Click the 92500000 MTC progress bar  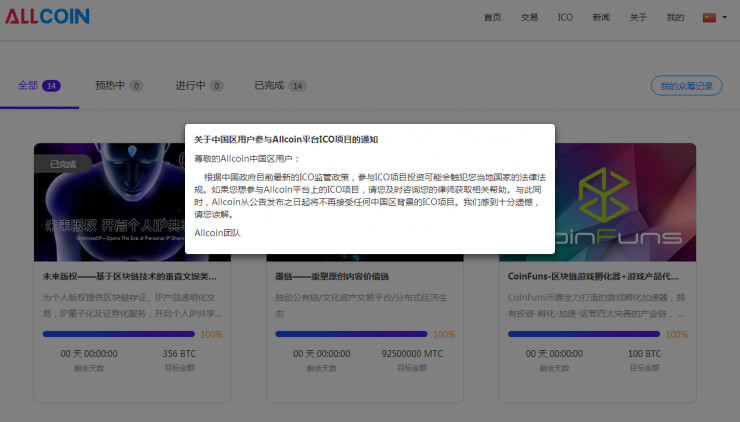click(351, 334)
